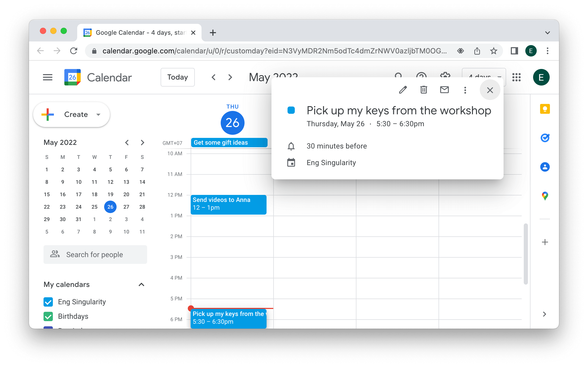Click the site lock icon

point(94,51)
